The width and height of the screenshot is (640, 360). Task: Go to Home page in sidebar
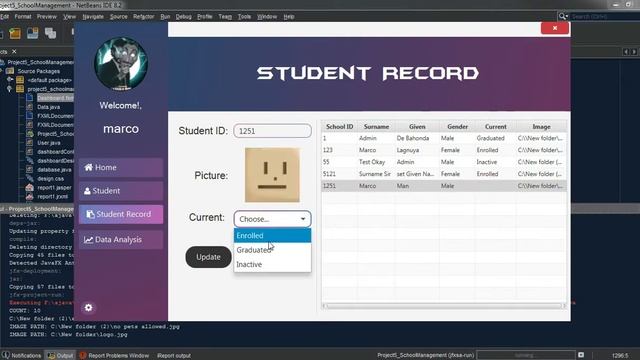121,167
